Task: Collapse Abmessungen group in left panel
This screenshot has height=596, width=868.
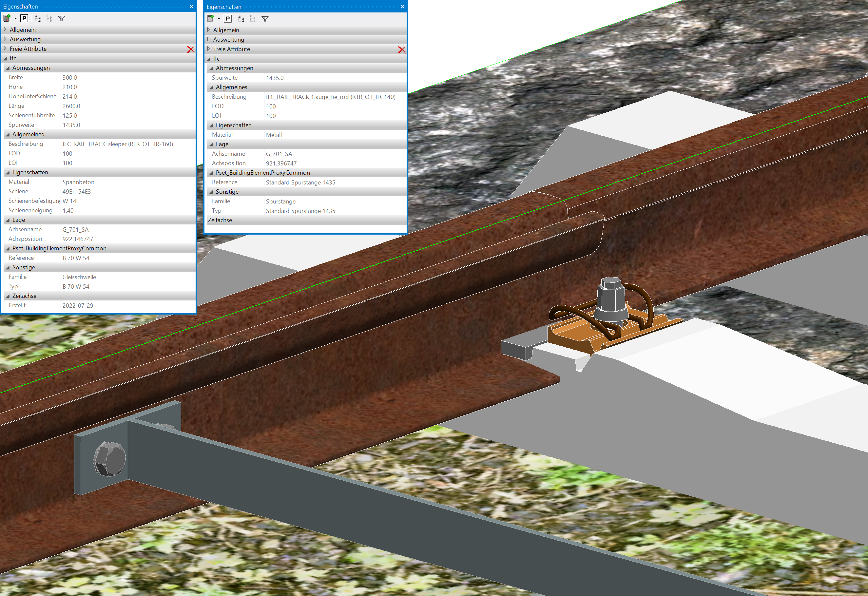Action: (8, 68)
